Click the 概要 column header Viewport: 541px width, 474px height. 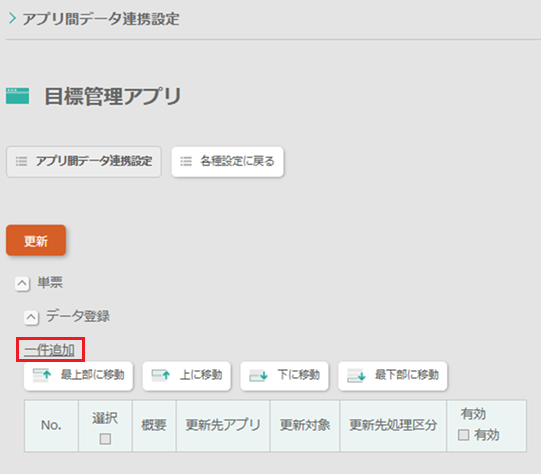coord(154,425)
